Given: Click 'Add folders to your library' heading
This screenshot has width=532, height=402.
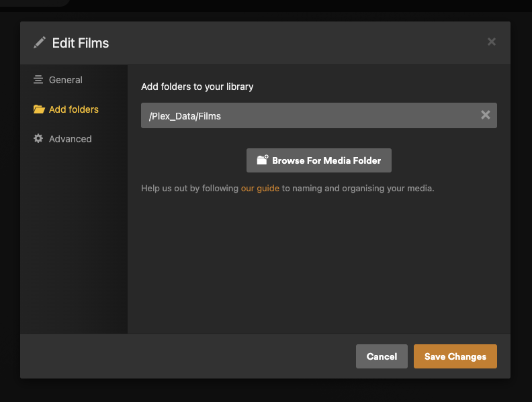Looking at the screenshot, I should click(x=197, y=87).
